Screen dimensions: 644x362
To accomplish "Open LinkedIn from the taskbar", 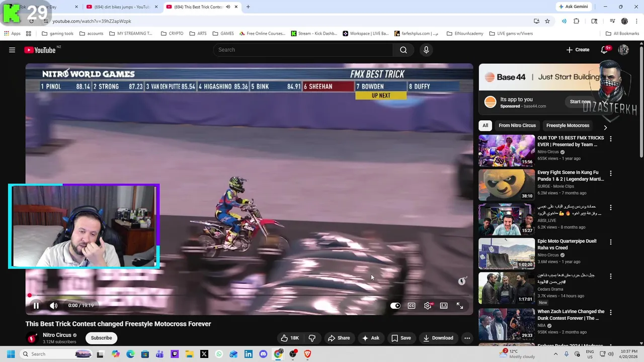I will [249, 354].
